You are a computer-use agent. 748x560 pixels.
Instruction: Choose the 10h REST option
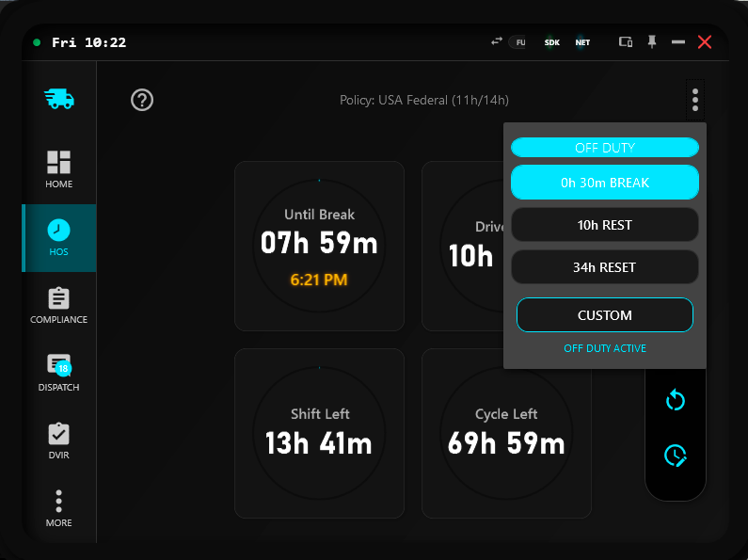[x=605, y=225]
